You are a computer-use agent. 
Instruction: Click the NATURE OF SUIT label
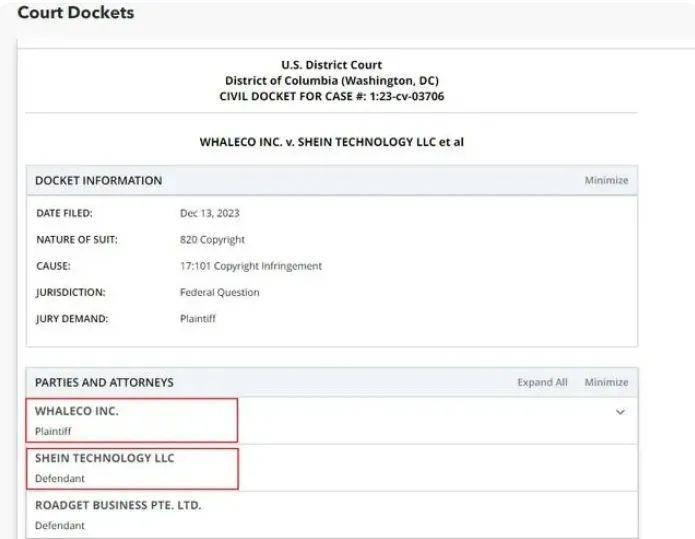point(77,240)
